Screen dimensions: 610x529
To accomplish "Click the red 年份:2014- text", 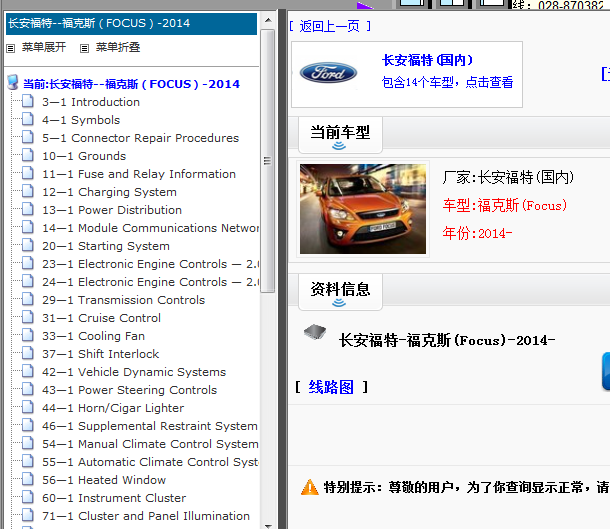I will [x=477, y=233].
